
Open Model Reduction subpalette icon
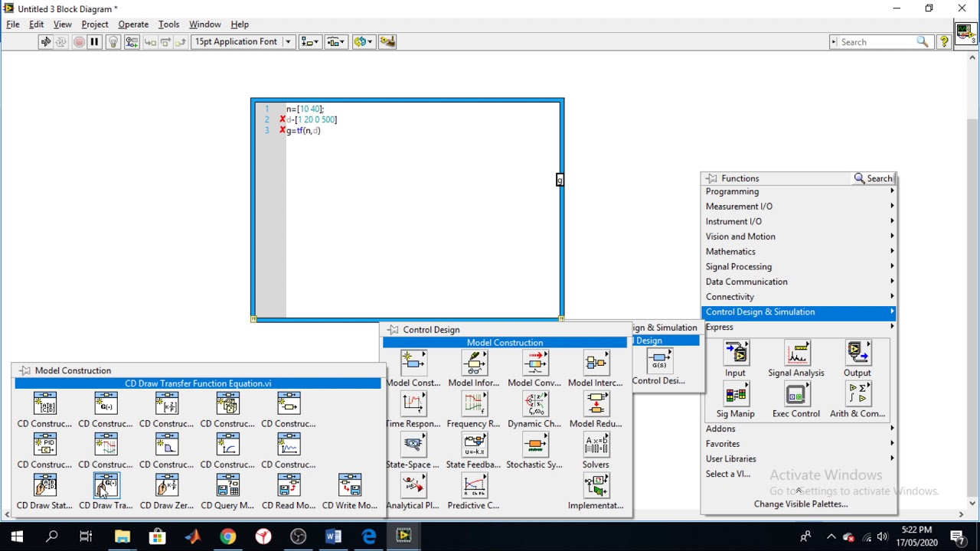pyautogui.click(x=596, y=404)
